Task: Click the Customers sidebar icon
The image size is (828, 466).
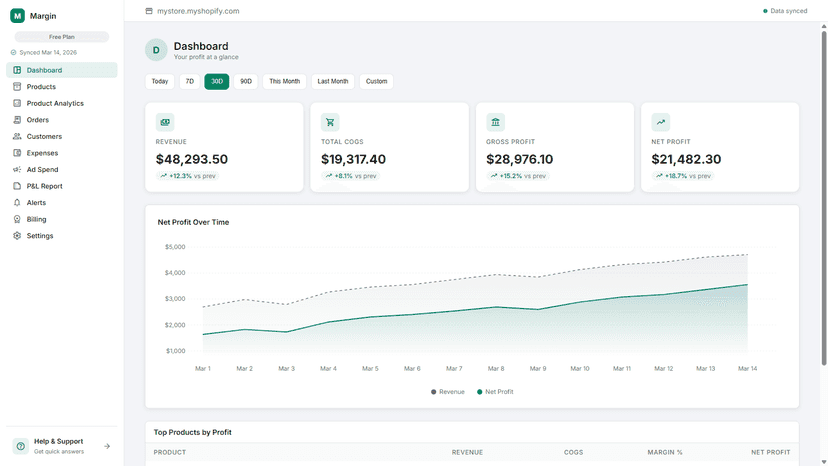Action: [17, 136]
